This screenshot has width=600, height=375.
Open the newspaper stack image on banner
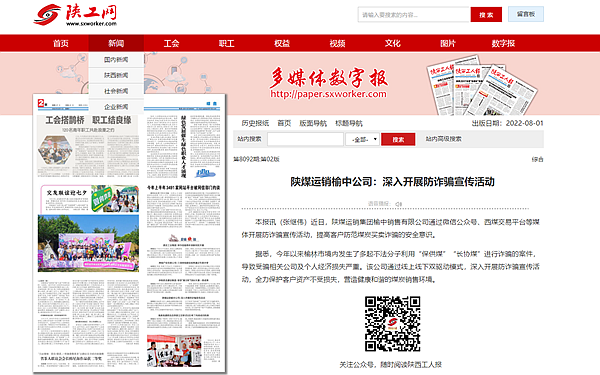(x=481, y=85)
